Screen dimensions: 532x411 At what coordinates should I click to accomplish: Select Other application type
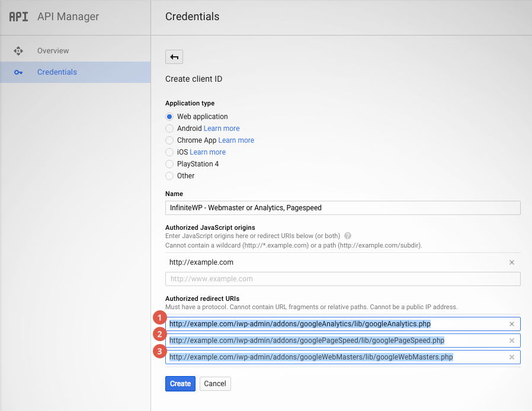[x=169, y=176]
